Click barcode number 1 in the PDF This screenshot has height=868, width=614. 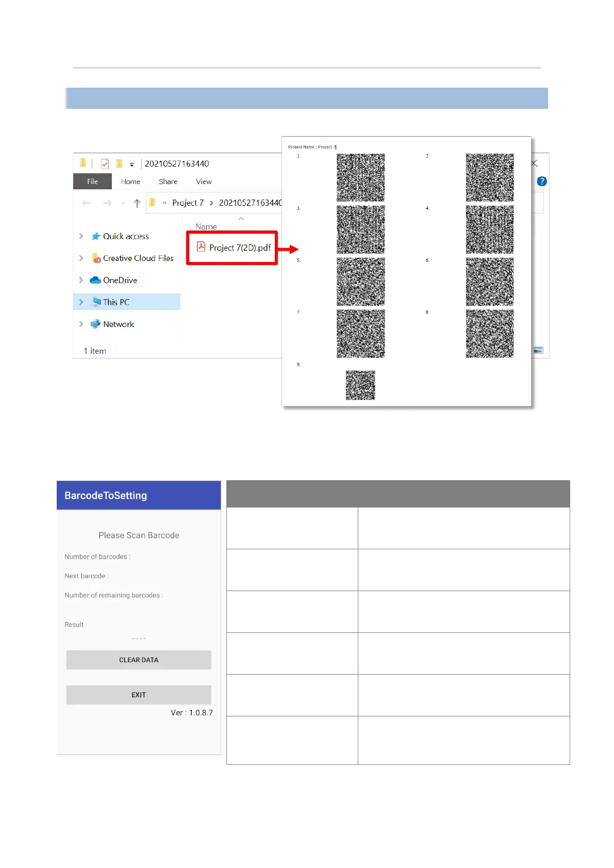(361, 177)
